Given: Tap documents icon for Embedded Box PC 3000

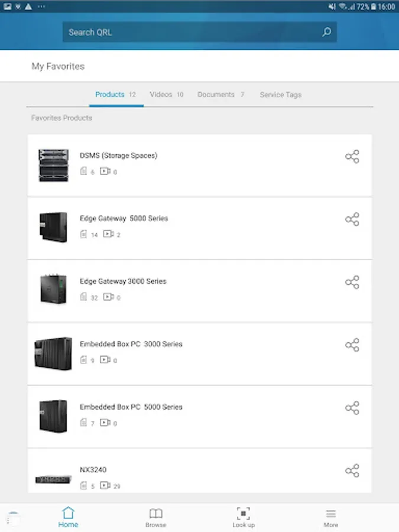Looking at the screenshot, I should tap(83, 359).
